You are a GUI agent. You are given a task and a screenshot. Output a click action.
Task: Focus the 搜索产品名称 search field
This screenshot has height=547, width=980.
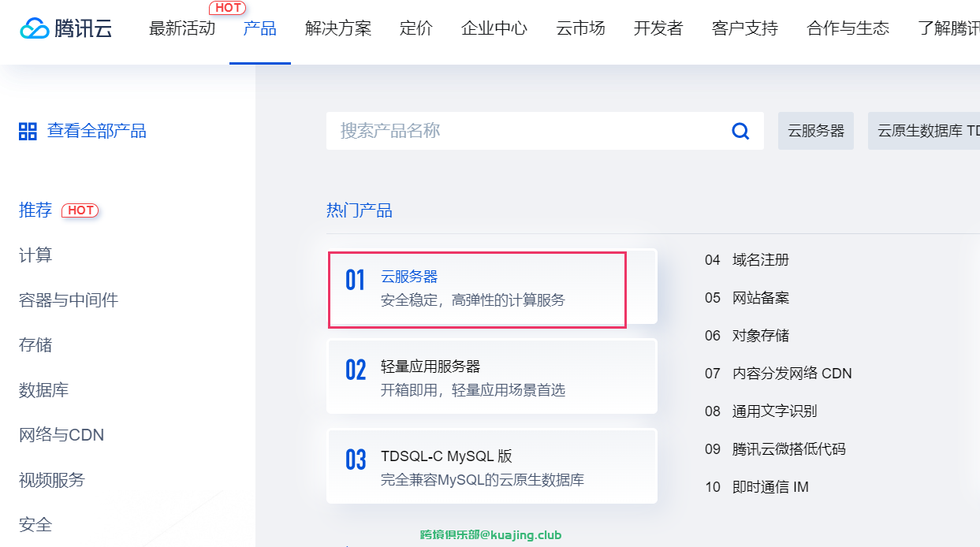[545, 131]
